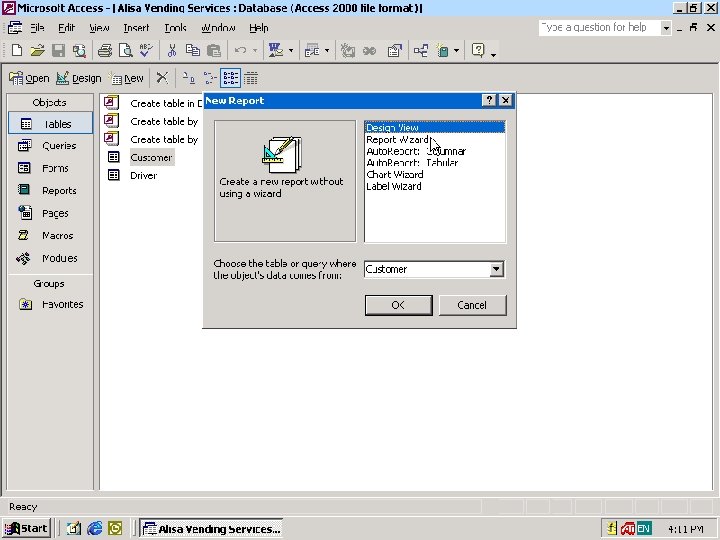Viewport: 720px width, 540px height.
Task: Select Queries in Objects bar
Action: tap(51, 146)
